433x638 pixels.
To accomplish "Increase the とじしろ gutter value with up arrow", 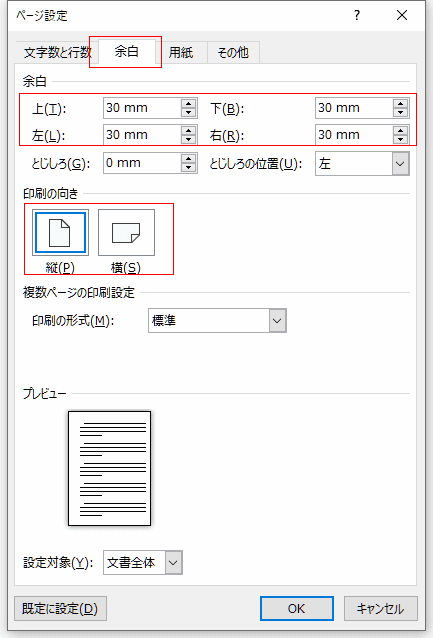I will click(x=188, y=158).
